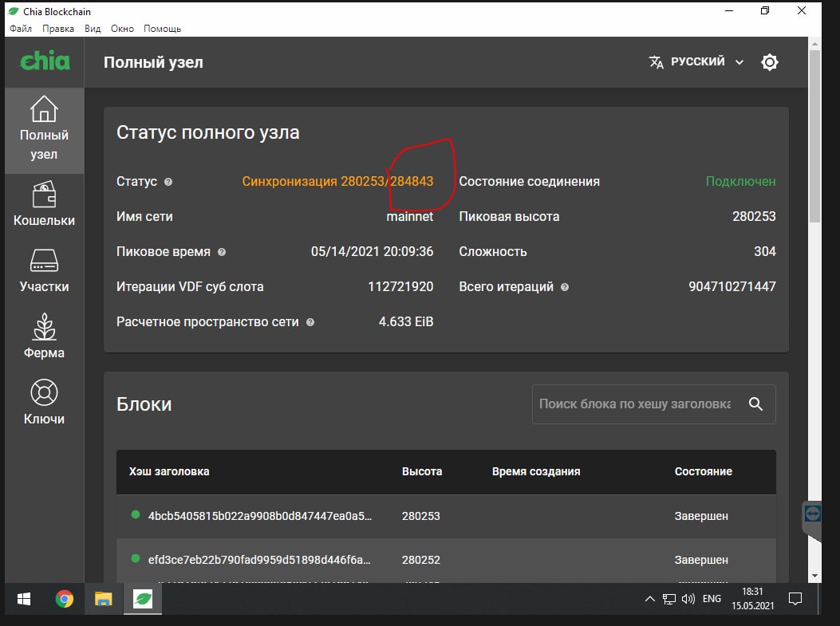Open block row with hash efd3ce7eb22b790fad99...
The image size is (840, 626).
click(x=446, y=560)
